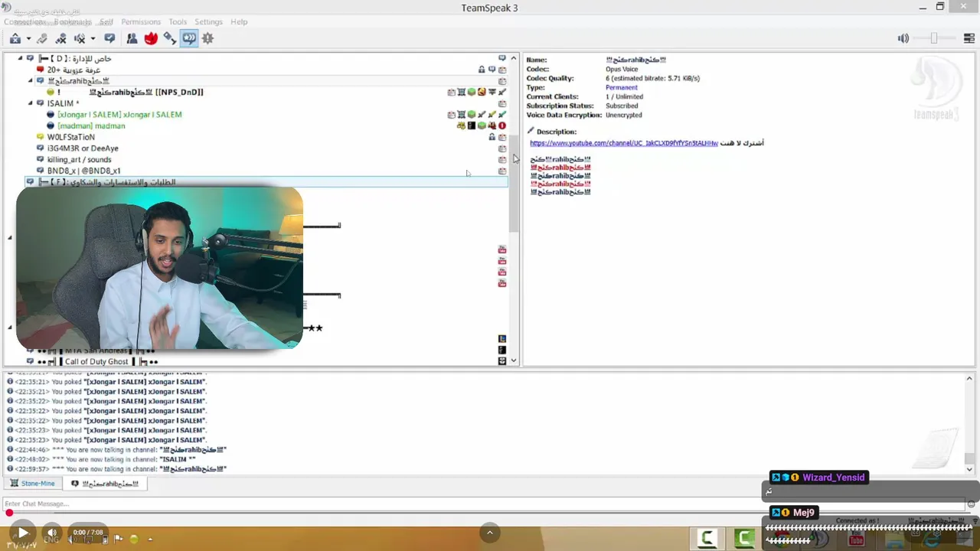Switch to the Stone-Mine chat tab
This screenshot has height=551, width=980.
(x=31, y=484)
